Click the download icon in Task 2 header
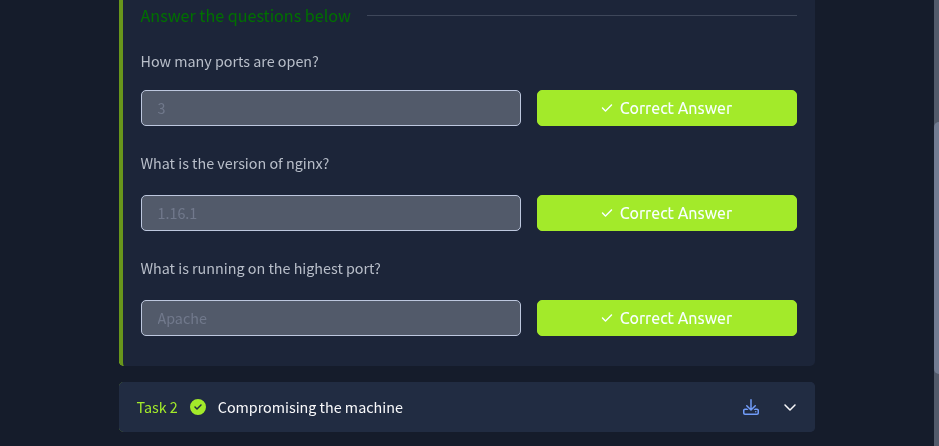Image resolution: width=939 pixels, height=446 pixels. [752, 407]
